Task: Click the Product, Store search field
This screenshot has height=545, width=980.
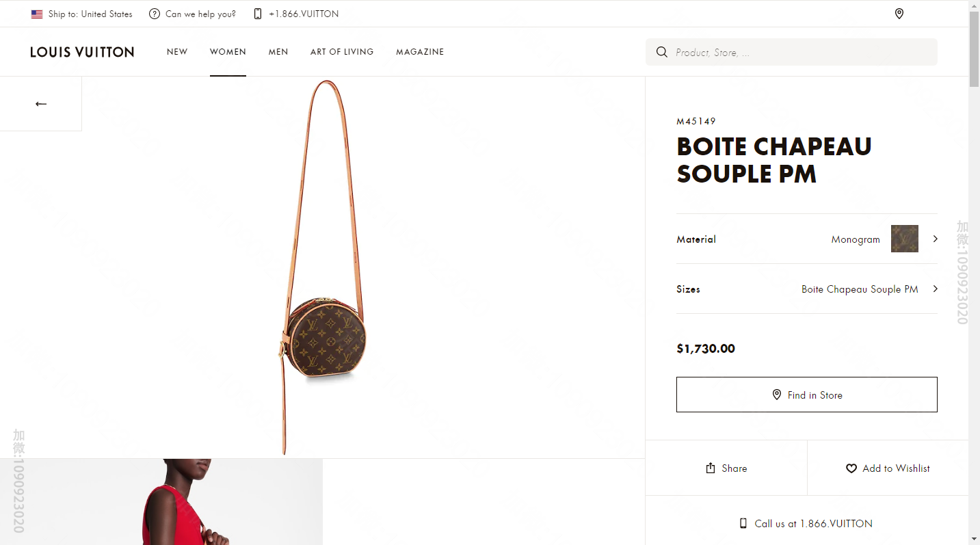Action: pos(800,52)
